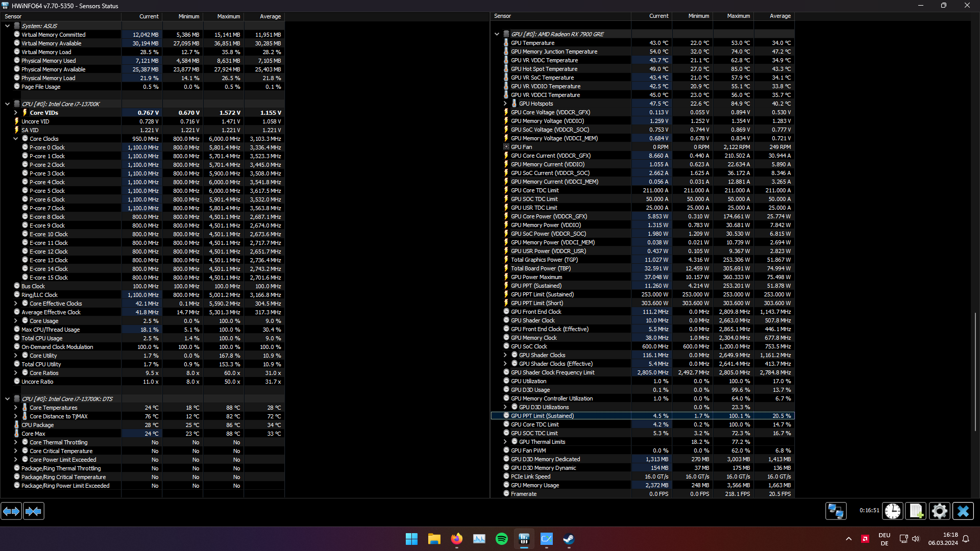This screenshot has height=551, width=980.
Task: Open the DEU language indicator in tray
Action: pos(884,538)
